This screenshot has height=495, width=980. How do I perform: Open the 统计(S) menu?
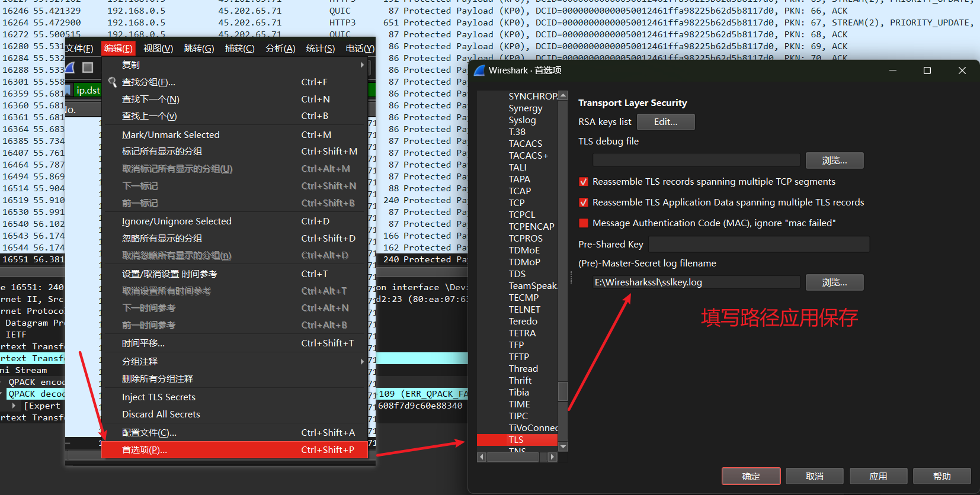(x=321, y=49)
